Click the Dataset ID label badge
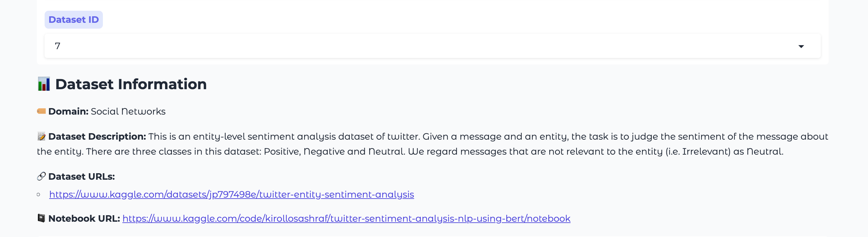This screenshot has height=237, width=868. click(74, 20)
